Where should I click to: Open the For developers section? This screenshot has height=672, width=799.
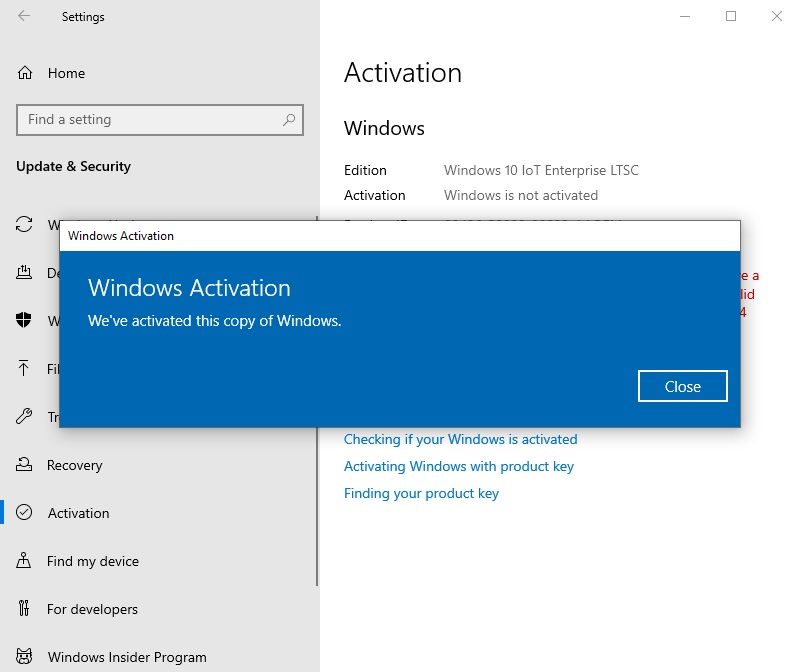[x=92, y=609]
